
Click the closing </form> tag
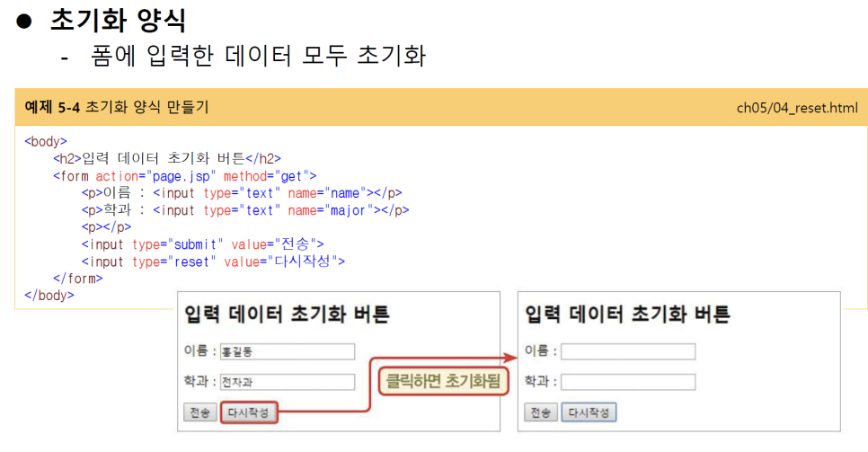tap(78, 278)
